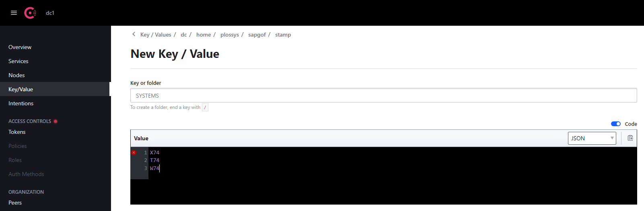Go to Nodes page
Viewport: 644px width, 211px height.
pyautogui.click(x=16, y=75)
